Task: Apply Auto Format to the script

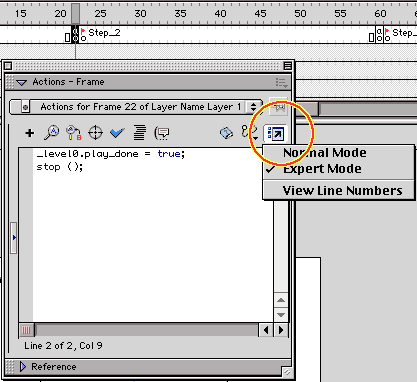Action: [139, 133]
